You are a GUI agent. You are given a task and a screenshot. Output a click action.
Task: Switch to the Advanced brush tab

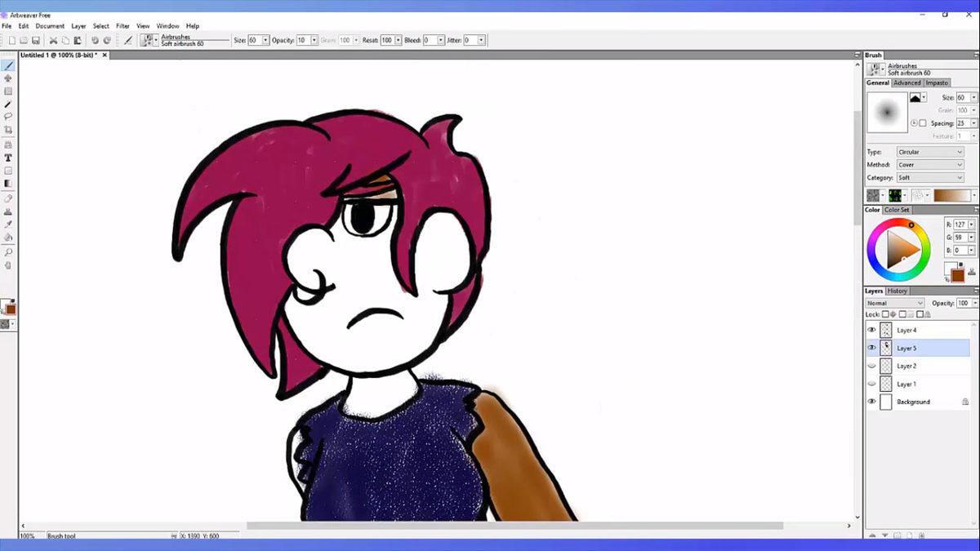(906, 82)
